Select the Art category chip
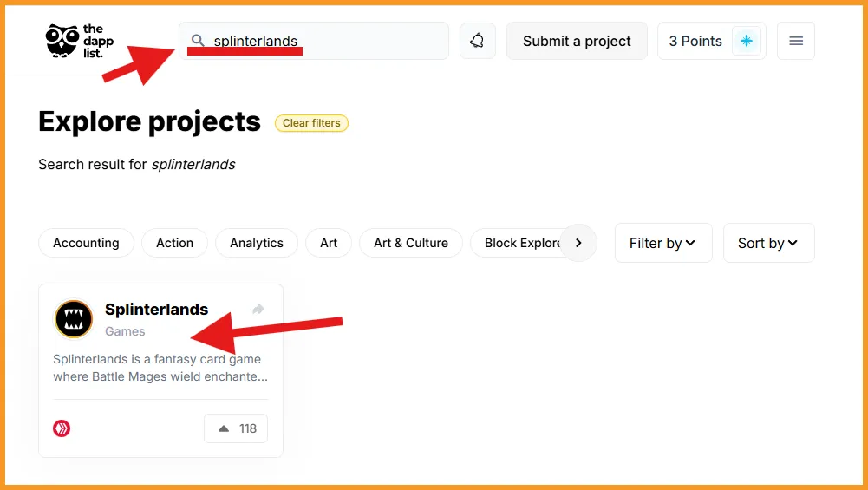Viewport: 868px width, 490px height. tap(329, 243)
